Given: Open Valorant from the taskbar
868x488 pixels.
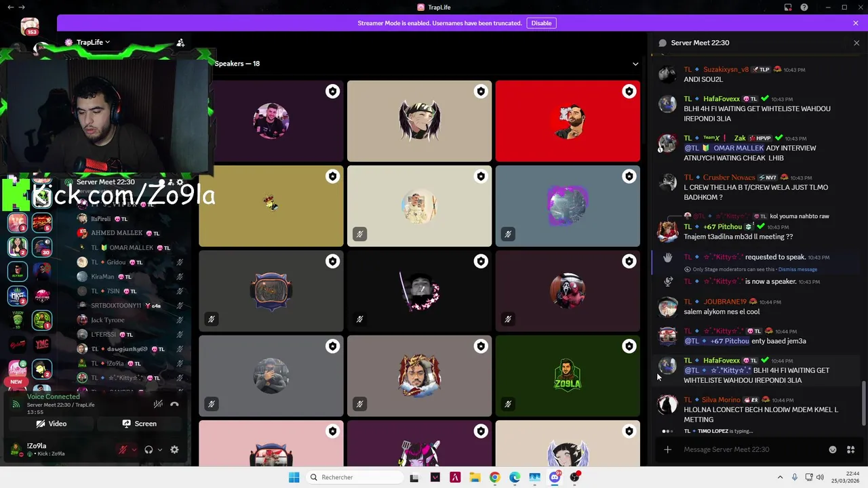Looking at the screenshot, I should 435,477.
